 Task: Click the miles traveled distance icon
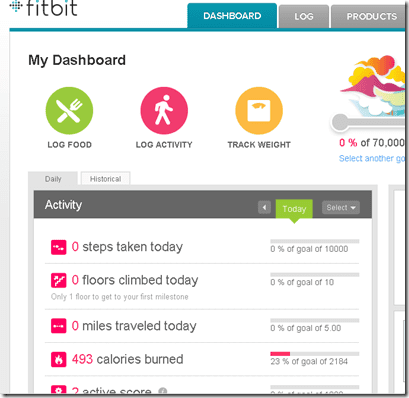(x=58, y=326)
